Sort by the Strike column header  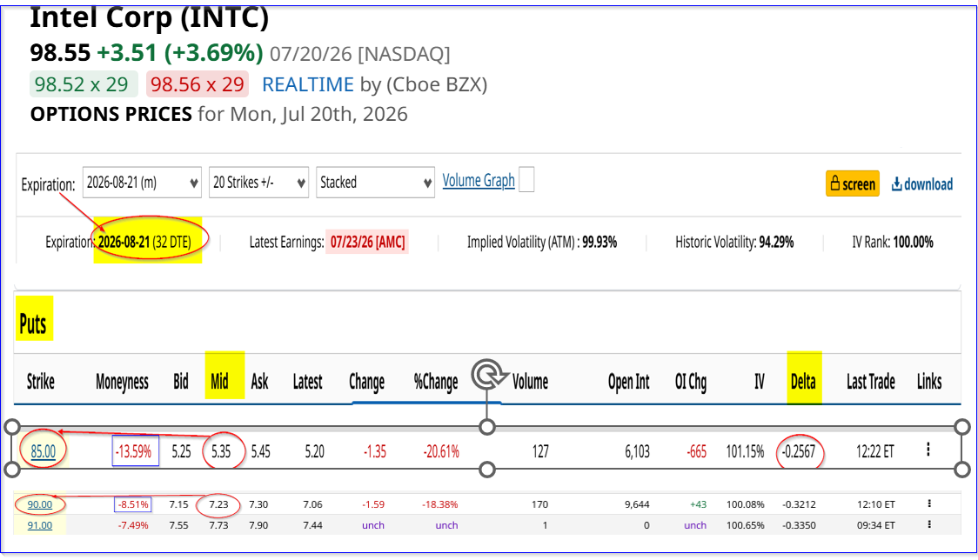pos(41,381)
